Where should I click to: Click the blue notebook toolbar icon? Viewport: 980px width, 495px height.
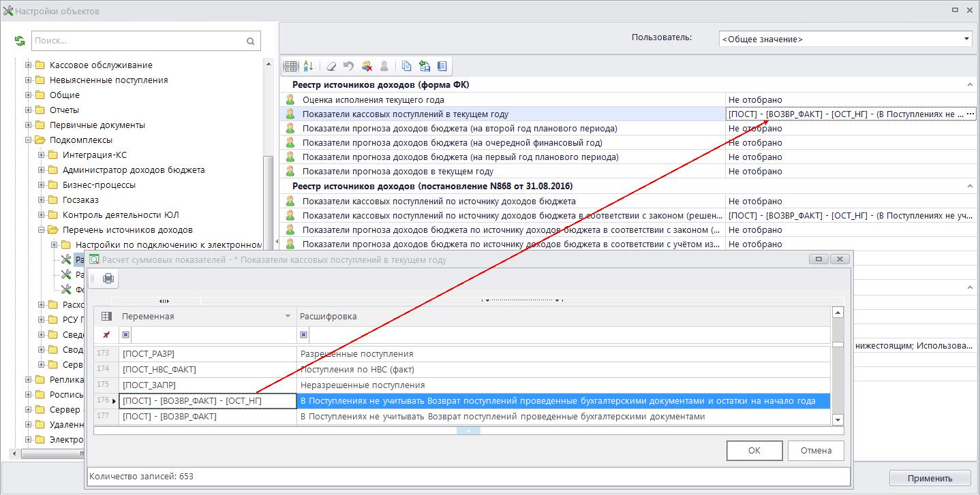click(442, 66)
